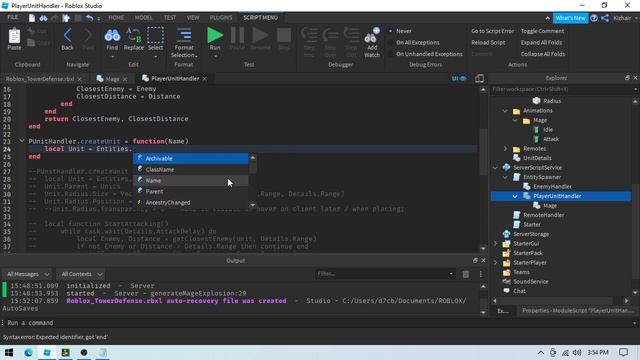Image resolution: width=640 pixels, height=360 pixels.
Task: Switch to the MODEL ribbon tab
Action: coord(143,18)
